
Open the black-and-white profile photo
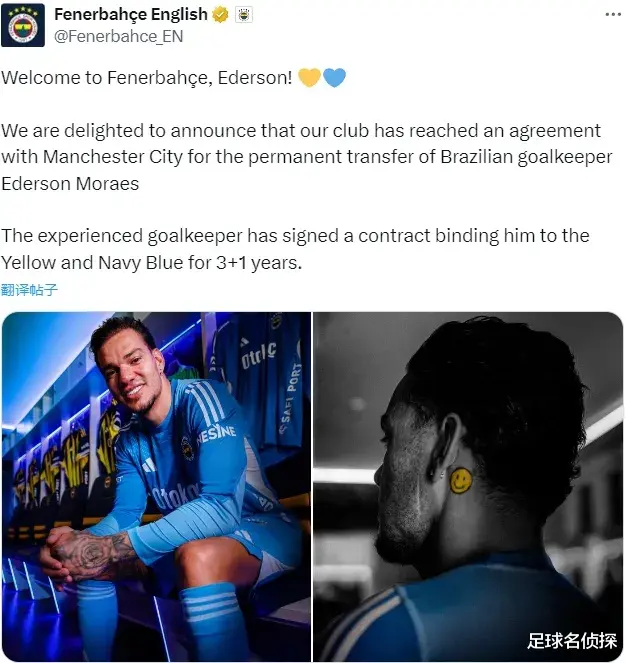click(x=468, y=487)
